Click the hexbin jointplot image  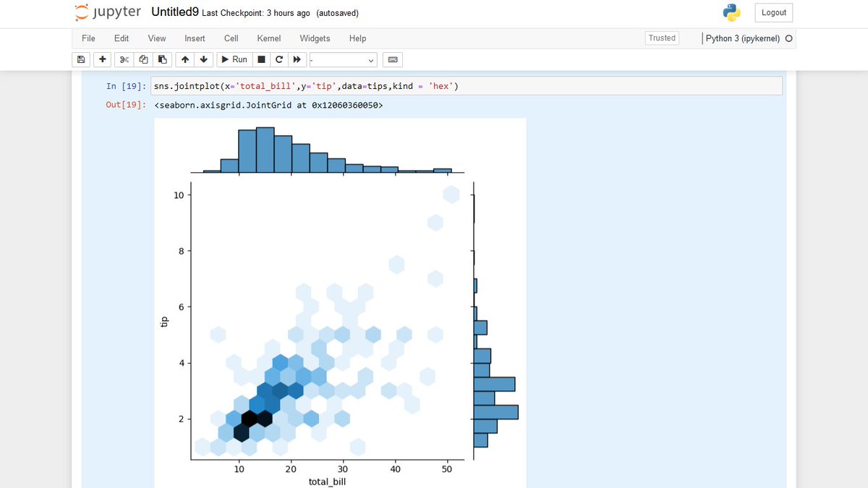click(x=340, y=303)
